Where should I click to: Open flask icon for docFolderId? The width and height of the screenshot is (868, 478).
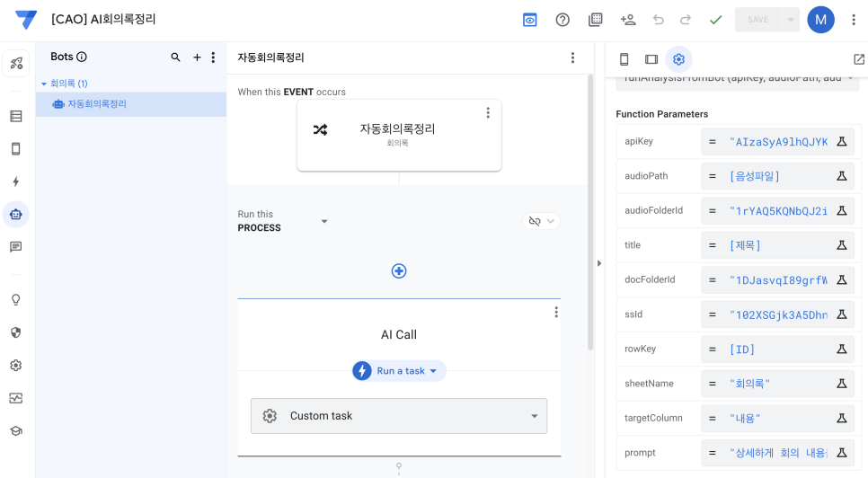[841, 280]
